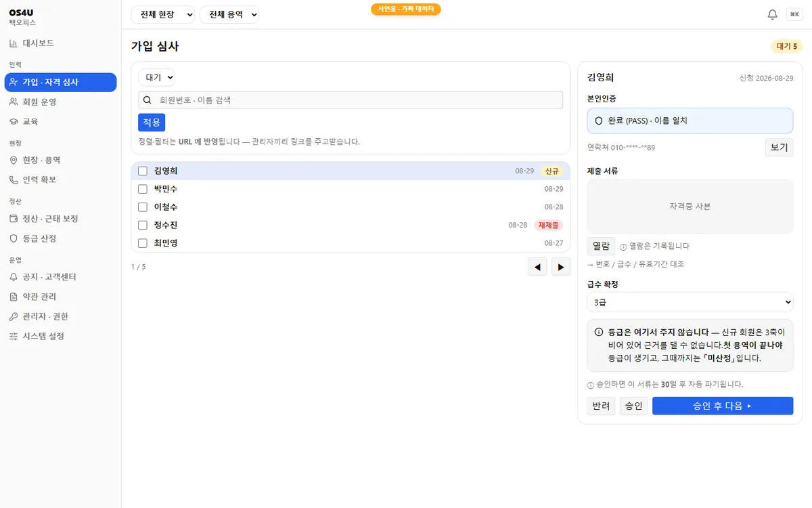Click the graduation cap icon for 교육
Image resolution: width=812 pixels, height=508 pixels.
point(14,122)
